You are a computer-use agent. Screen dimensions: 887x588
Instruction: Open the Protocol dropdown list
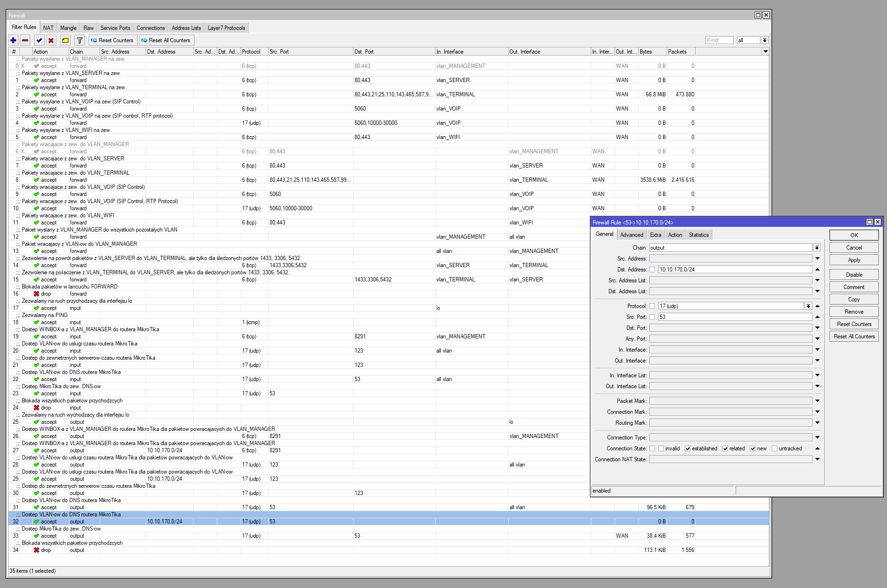click(808, 306)
